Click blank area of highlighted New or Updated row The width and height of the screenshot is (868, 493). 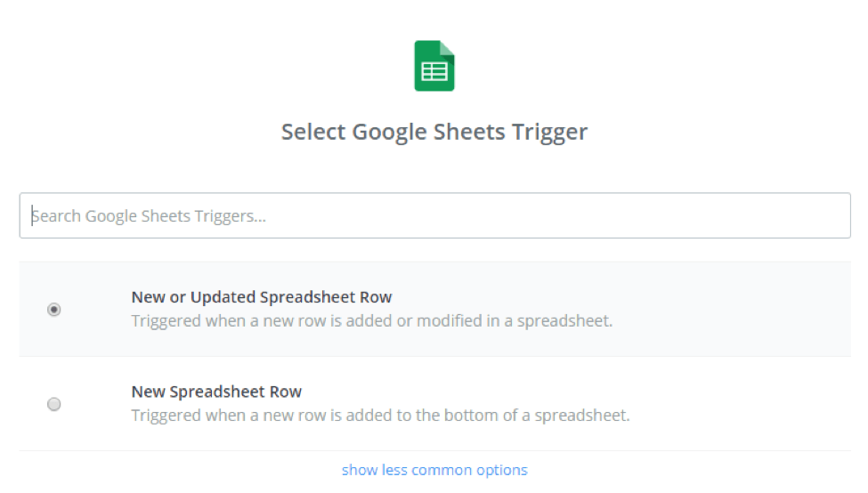(731, 310)
